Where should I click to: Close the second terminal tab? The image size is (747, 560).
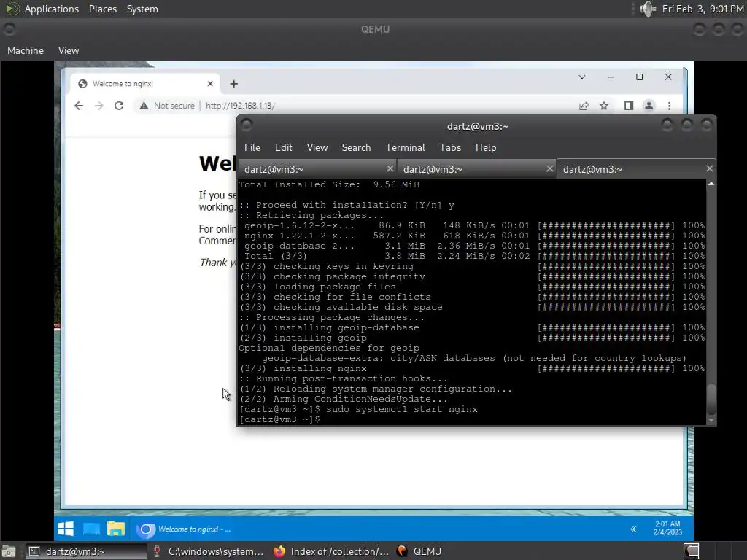pos(550,168)
